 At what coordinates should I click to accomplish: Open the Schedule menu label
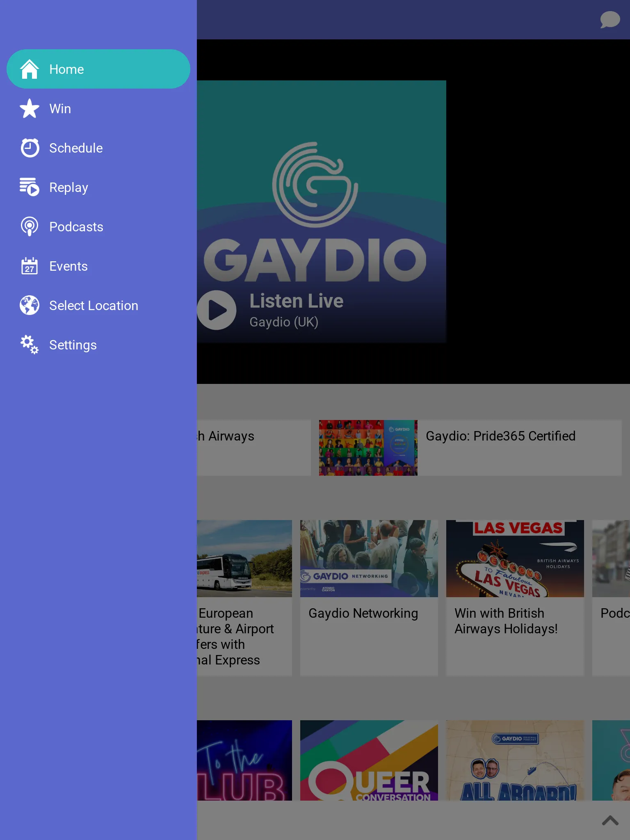[76, 148]
